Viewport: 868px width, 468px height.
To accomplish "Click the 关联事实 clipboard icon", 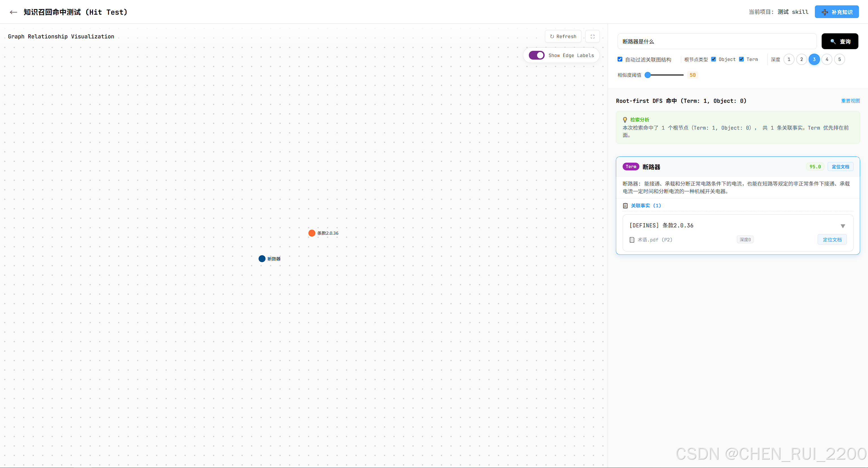I will tap(625, 206).
